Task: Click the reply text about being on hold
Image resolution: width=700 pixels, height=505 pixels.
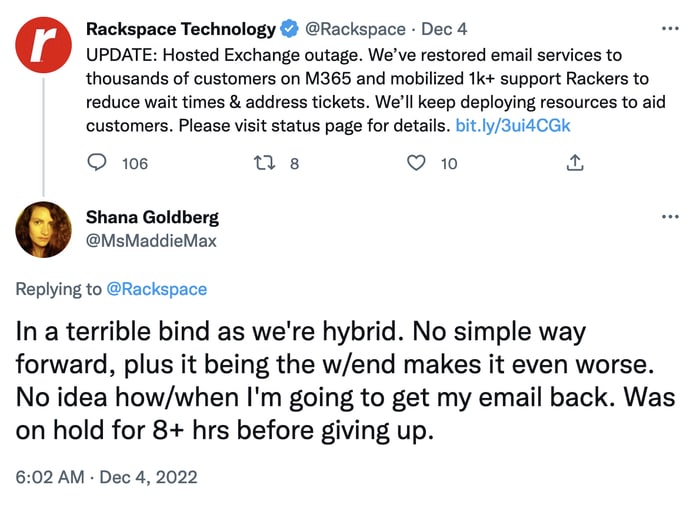Action: [346, 381]
